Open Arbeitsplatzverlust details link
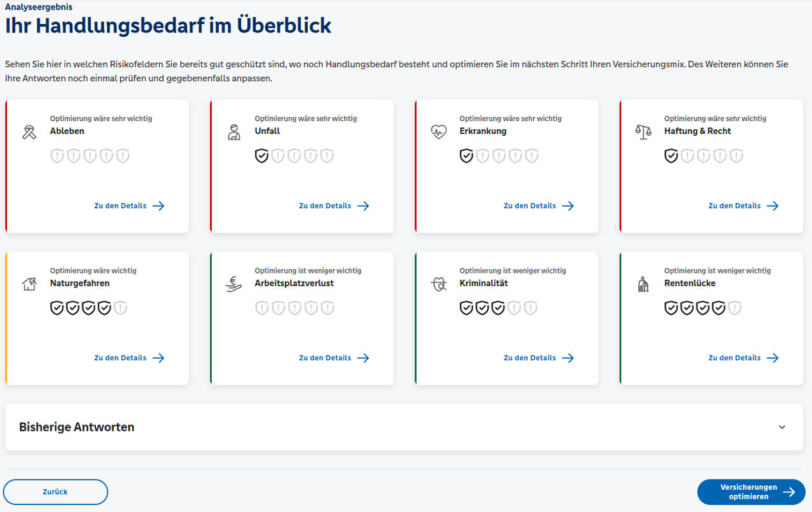The height and width of the screenshot is (512, 812). coord(334,358)
